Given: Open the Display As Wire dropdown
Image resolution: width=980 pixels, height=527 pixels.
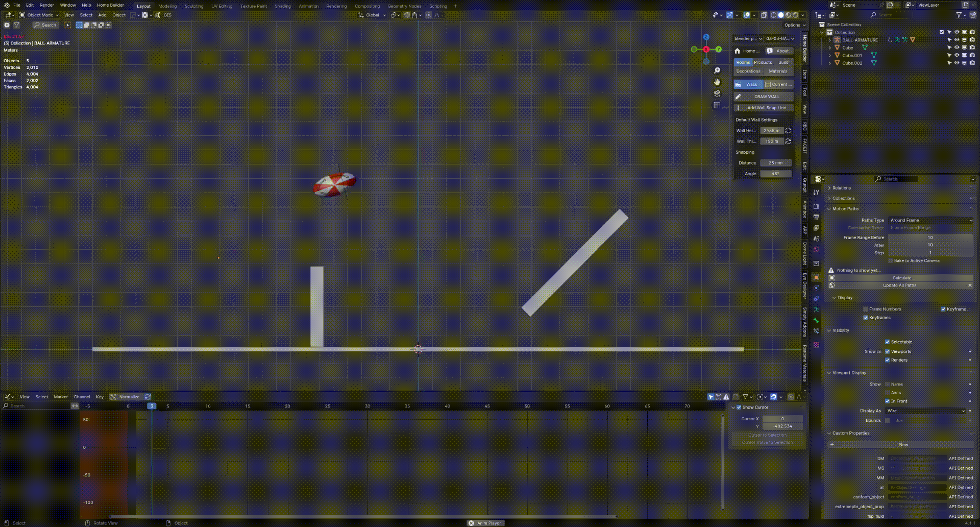Looking at the screenshot, I should pos(926,411).
